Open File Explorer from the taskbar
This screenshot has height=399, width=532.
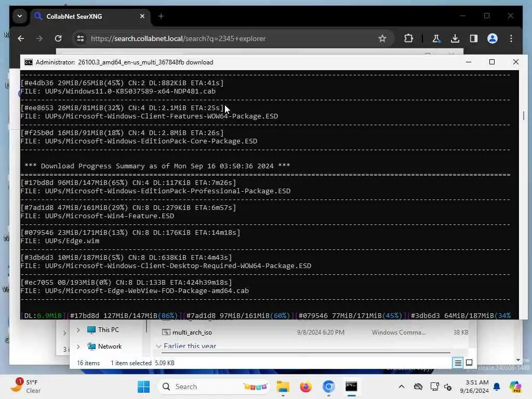click(283, 387)
